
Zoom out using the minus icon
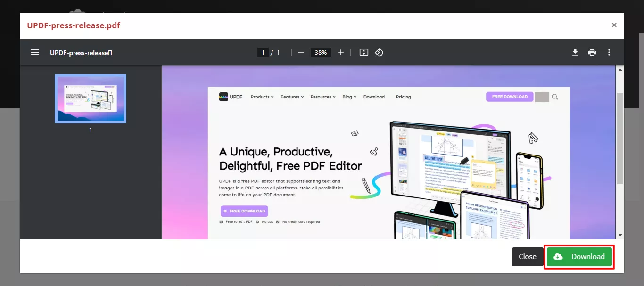click(301, 52)
